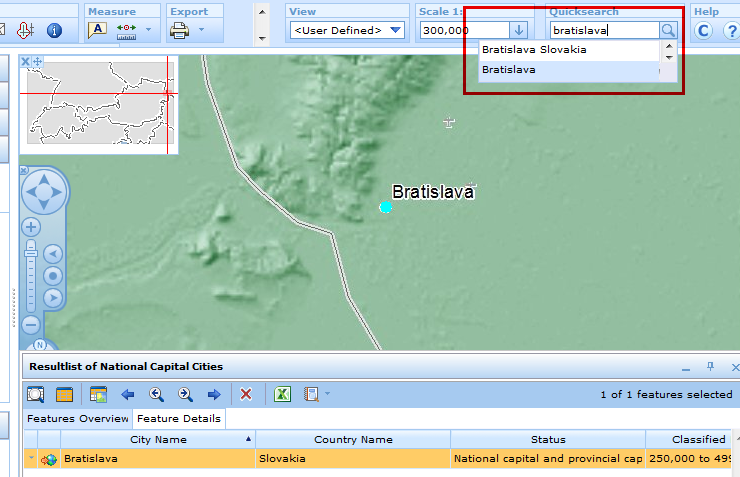Image resolution: width=740 pixels, height=477 pixels.
Task: Click the blue info icon in top toolbar
Action: pos(54,30)
